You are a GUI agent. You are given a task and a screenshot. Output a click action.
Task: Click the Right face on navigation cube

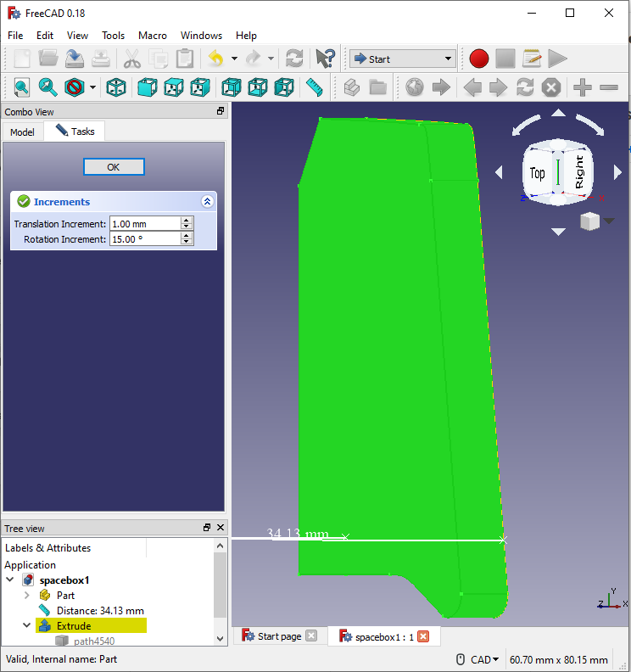579,173
